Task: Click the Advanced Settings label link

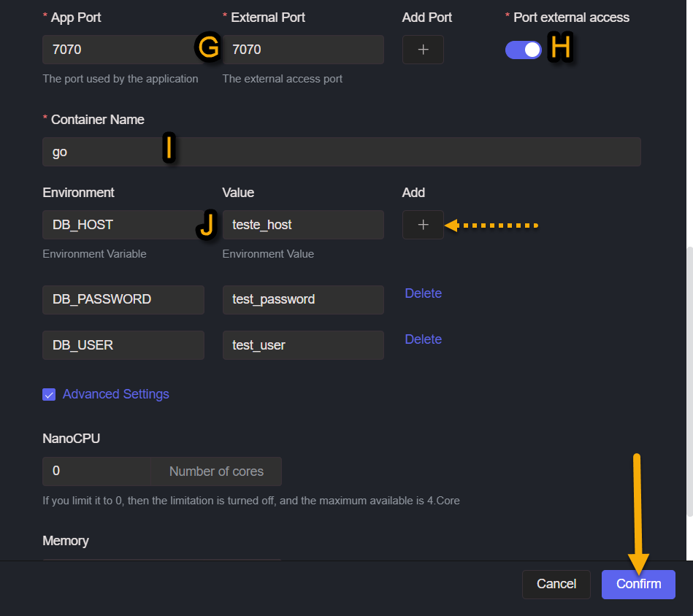Action: tap(116, 394)
